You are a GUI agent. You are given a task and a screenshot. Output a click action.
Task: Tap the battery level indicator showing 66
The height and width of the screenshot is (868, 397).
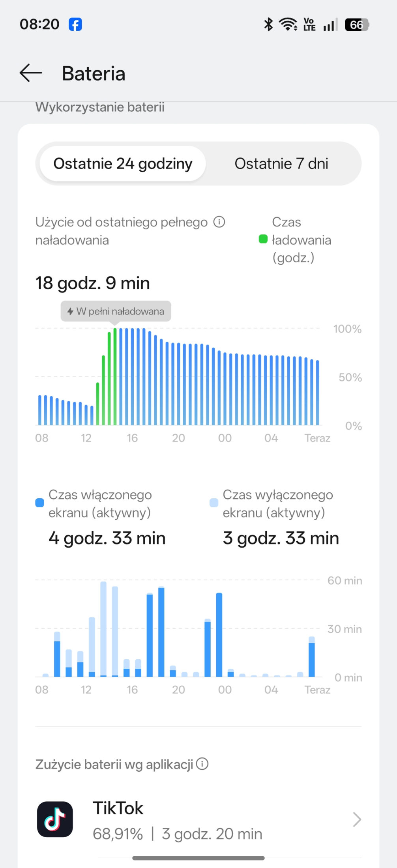tap(356, 25)
